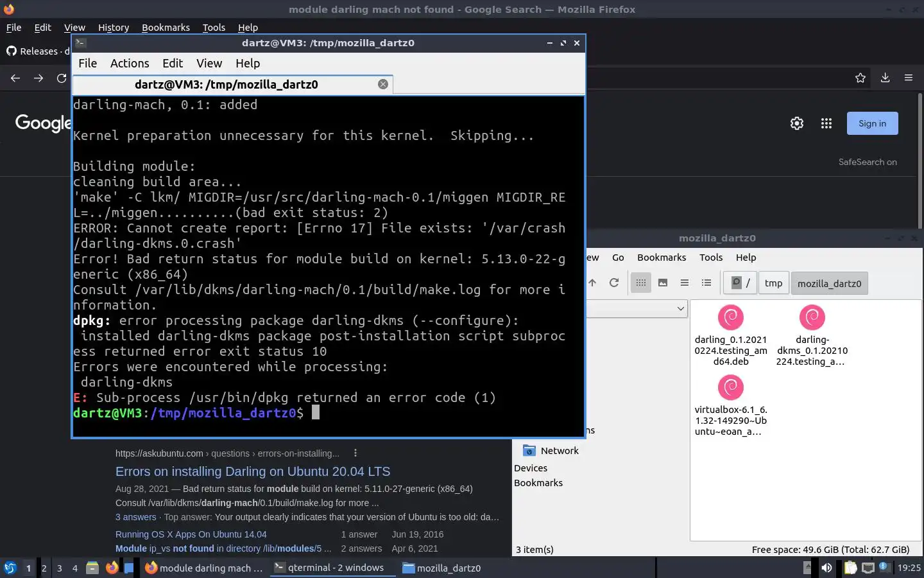
Task: Open Google quick settings gear
Action: tap(797, 123)
